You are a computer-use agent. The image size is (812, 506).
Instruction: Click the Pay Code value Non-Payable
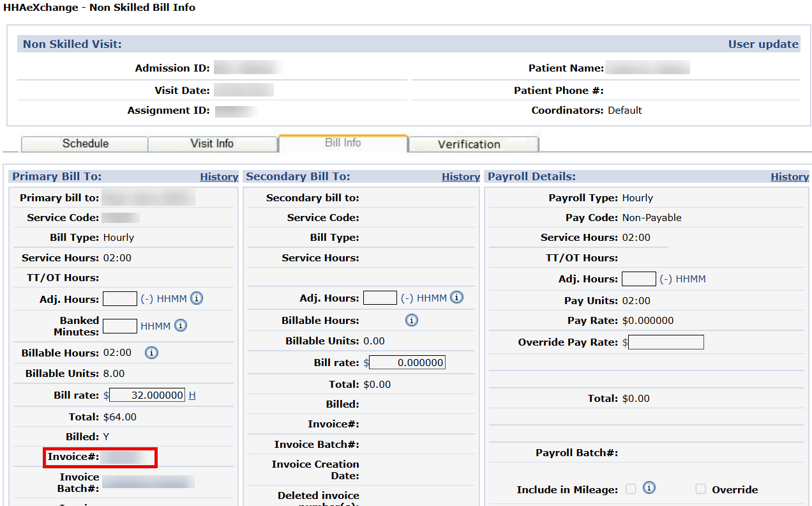652,218
